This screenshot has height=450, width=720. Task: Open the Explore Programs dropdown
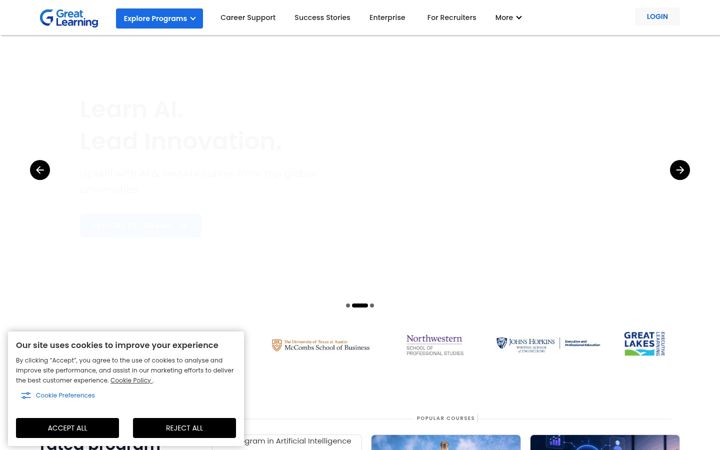click(x=159, y=18)
